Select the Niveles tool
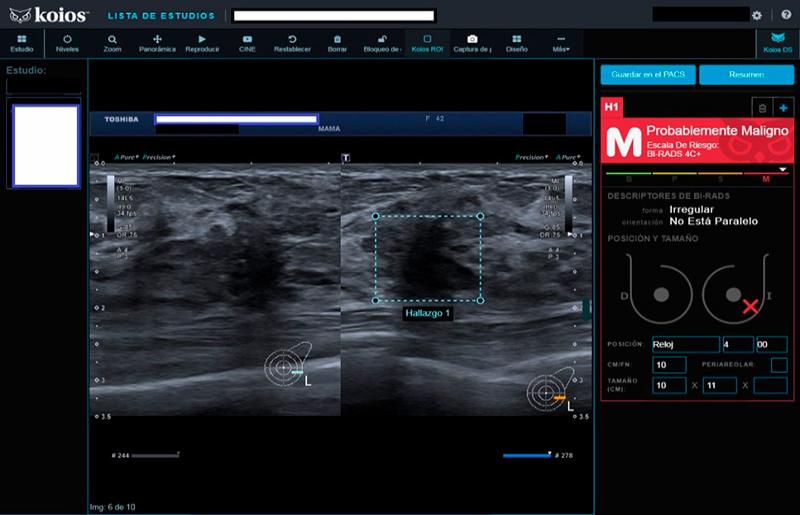The height and width of the screenshot is (515, 800). [x=67, y=43]
